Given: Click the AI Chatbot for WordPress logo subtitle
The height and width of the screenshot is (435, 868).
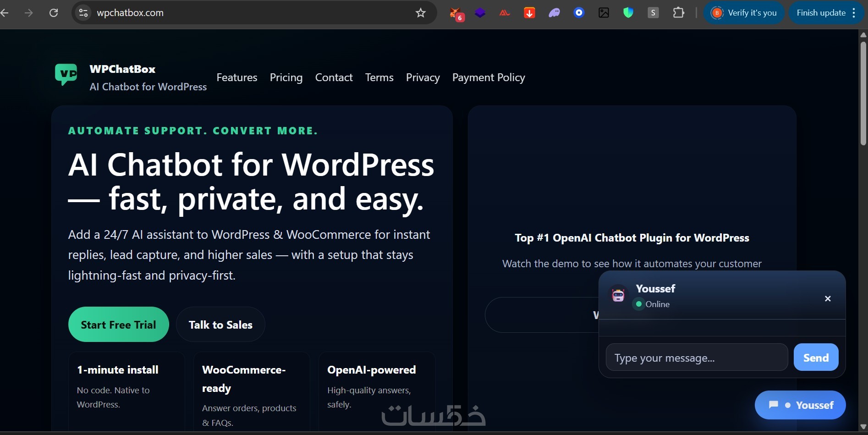Looking at the screenshot, I should [148, 87].
